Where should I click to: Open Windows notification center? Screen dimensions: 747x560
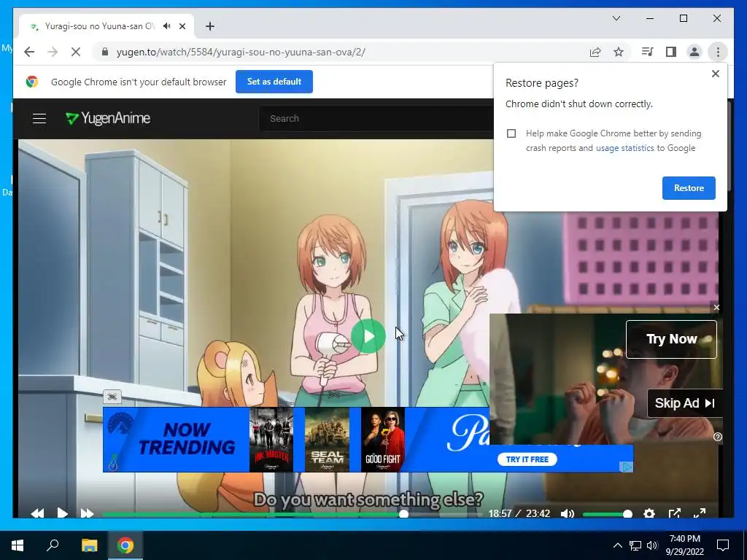[723, 545]
